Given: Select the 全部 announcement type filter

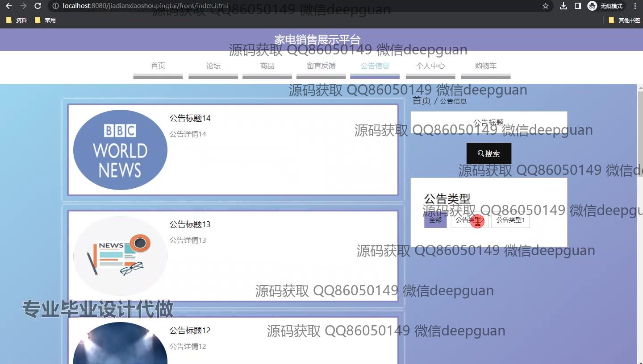Looking at the screenshot, I should click(435, 220).
